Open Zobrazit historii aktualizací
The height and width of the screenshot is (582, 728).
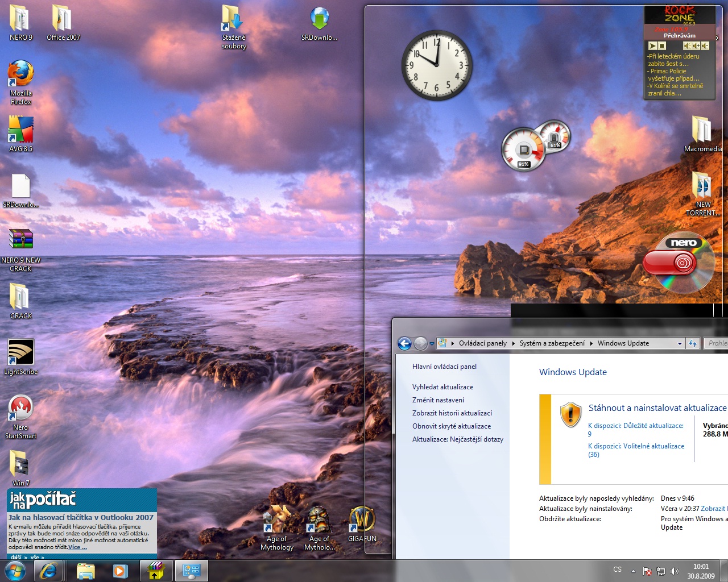[x=452, y=413]
